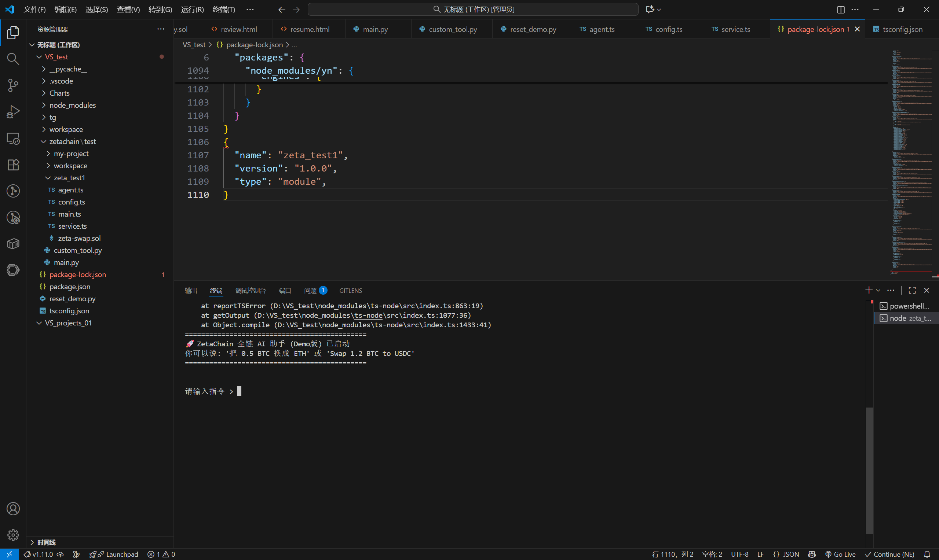The height and width of the screenshot is (560, 939).
Task: Open zeta-swap.sol in the file tree
Action: (x=100, y=238)
